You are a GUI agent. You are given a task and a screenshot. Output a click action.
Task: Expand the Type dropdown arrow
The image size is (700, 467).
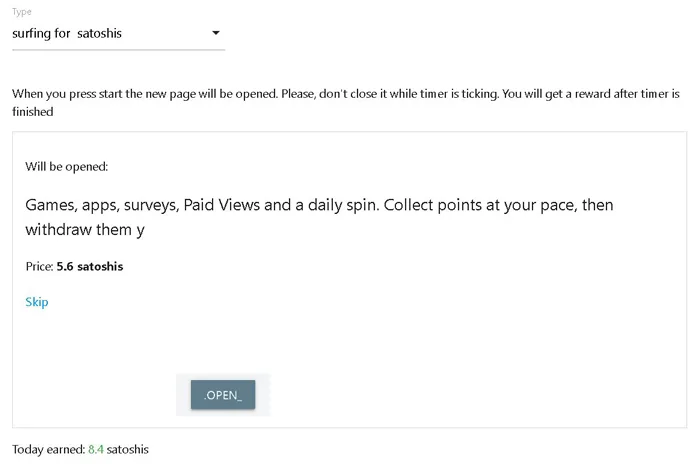pyautogui.click(x=216, y=33)
